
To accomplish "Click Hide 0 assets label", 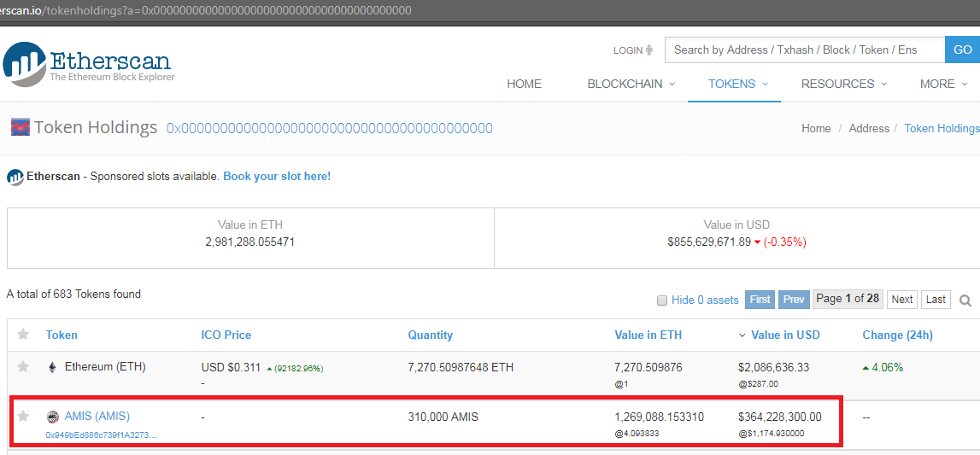I will pos(705,300).
